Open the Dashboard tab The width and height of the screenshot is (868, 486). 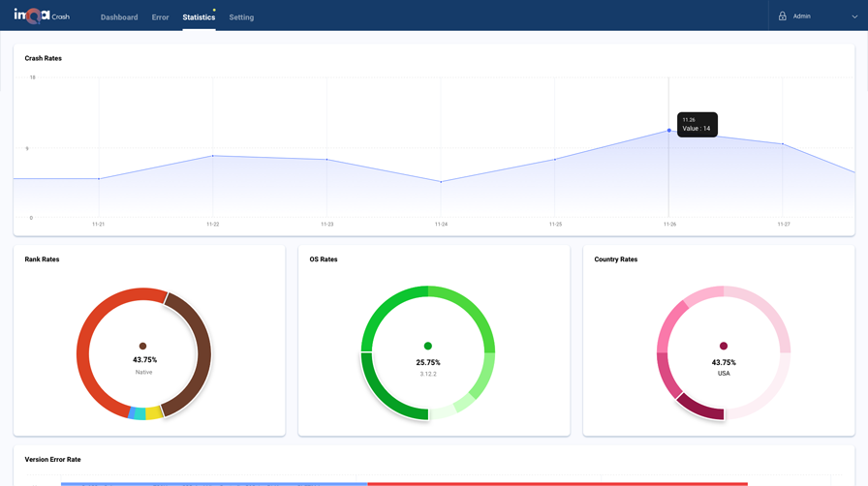(x=119, y=17)
